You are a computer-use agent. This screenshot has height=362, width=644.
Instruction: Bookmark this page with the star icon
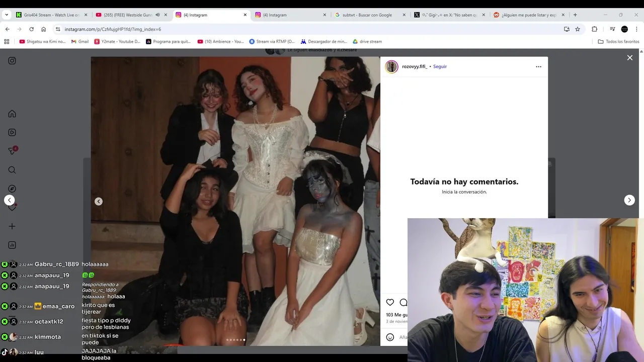click(578, 29)
